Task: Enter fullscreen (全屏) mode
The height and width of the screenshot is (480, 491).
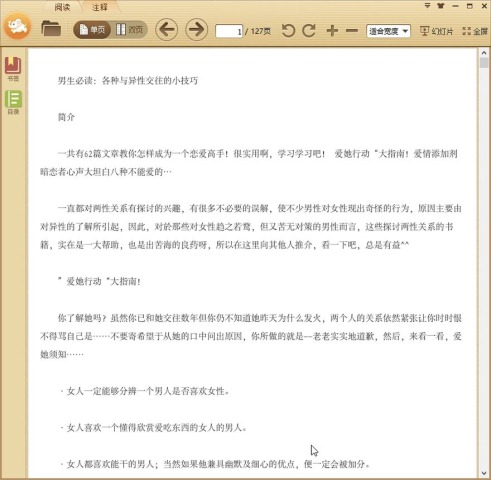Action: (x=475, y=31)
